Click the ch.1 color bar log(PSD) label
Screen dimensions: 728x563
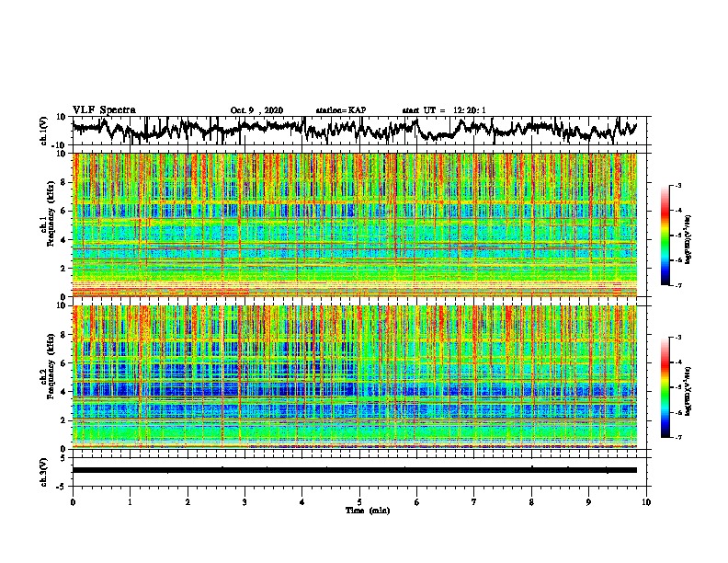point(688,239)
